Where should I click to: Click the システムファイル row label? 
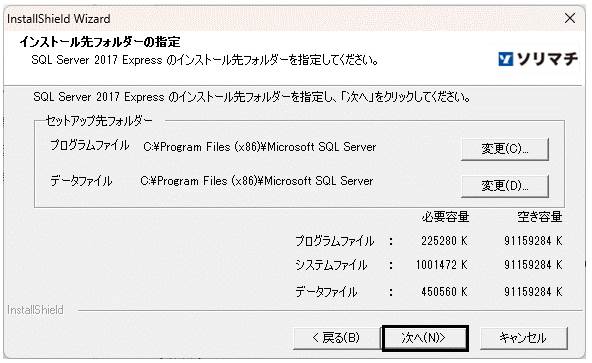pos(331,265)
